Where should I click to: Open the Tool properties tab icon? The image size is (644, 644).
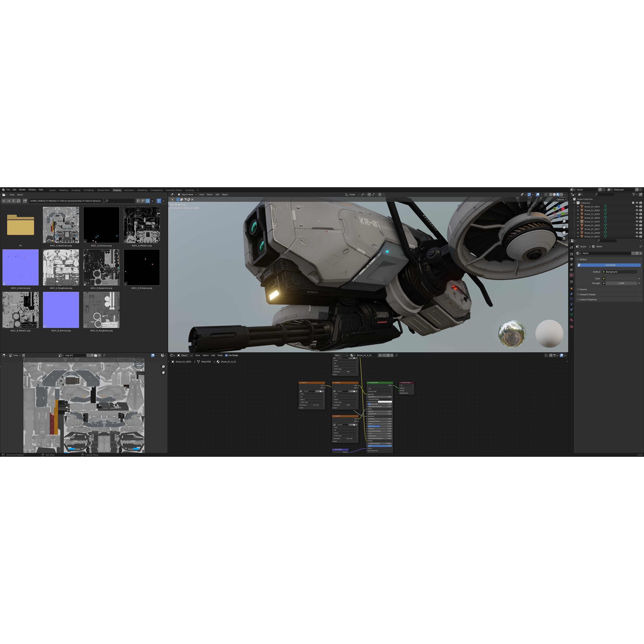pyautogui.click(x=572, y=247)
